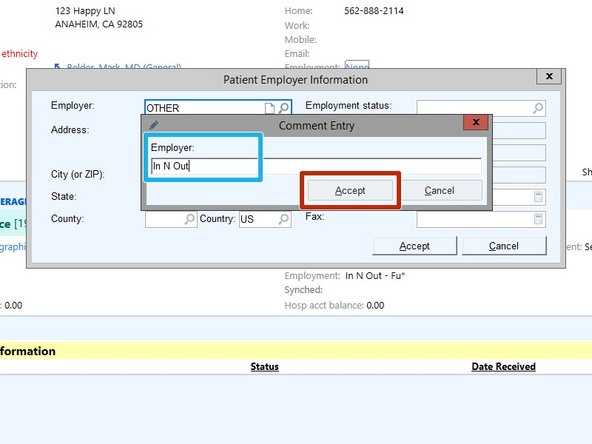
Task: Click the Employment value In N Out - Fu*
Action: pyautogui.click(x=375, y=276)
